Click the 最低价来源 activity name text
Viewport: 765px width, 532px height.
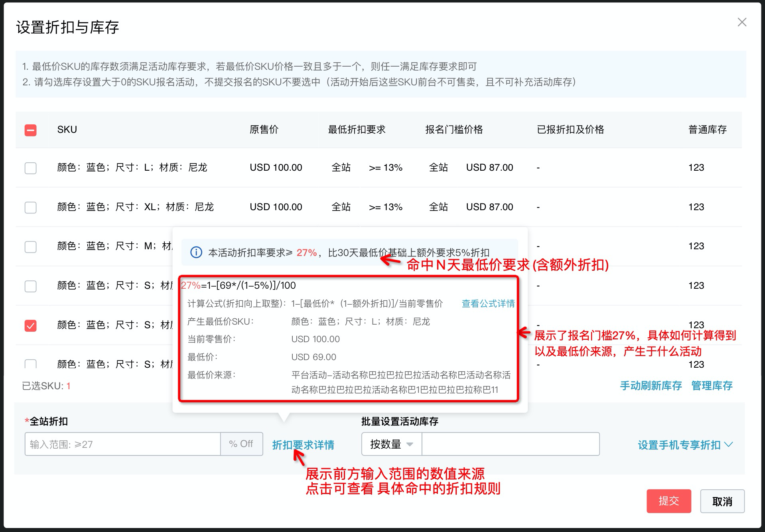point(401,382)
